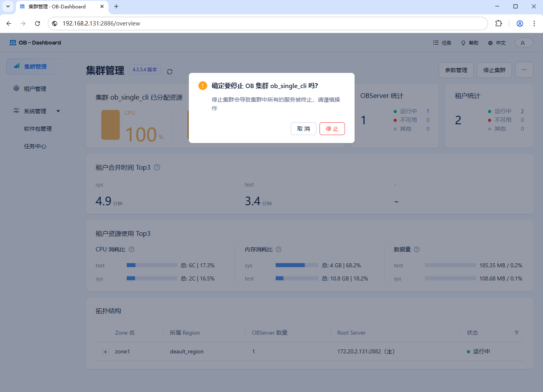The width and height of the screenshot is (543, 392).
Task: Open the 状态 column filter icon
Action: (516, 333)
